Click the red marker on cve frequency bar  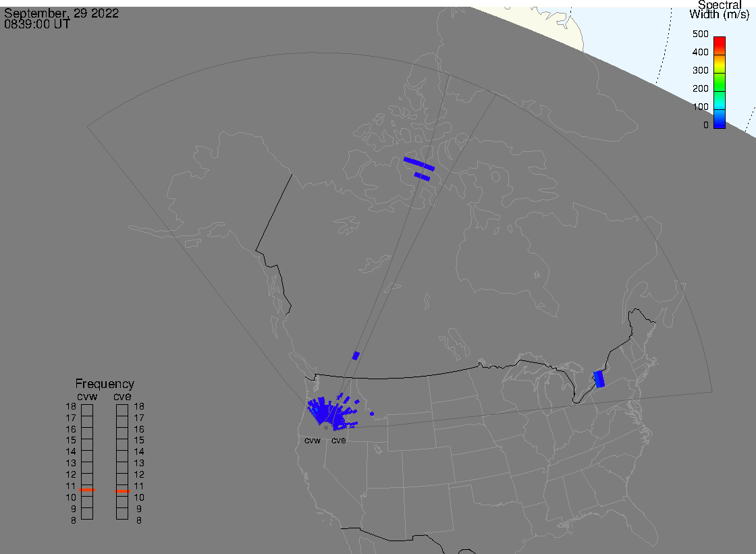[x=122, y=491]
